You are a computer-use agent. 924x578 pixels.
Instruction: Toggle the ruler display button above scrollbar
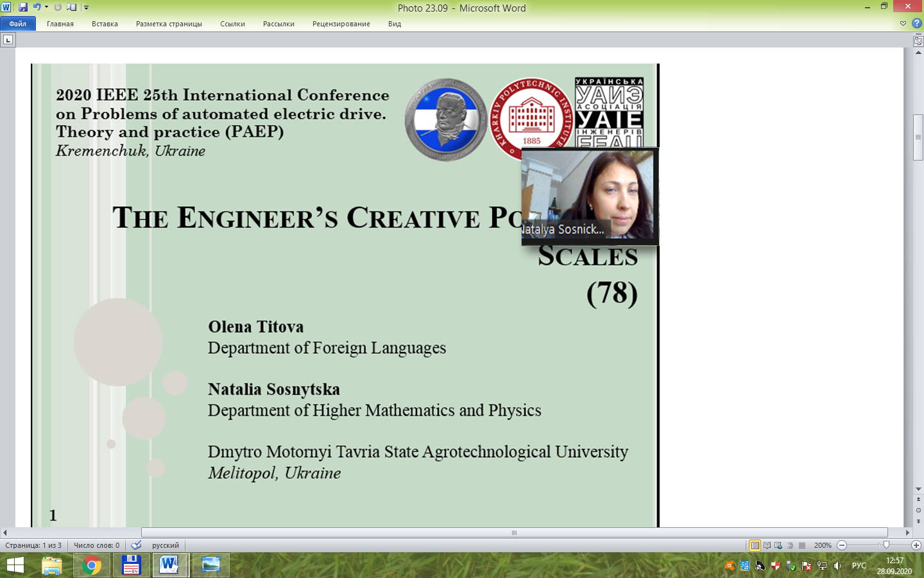[x=918, y=40]
